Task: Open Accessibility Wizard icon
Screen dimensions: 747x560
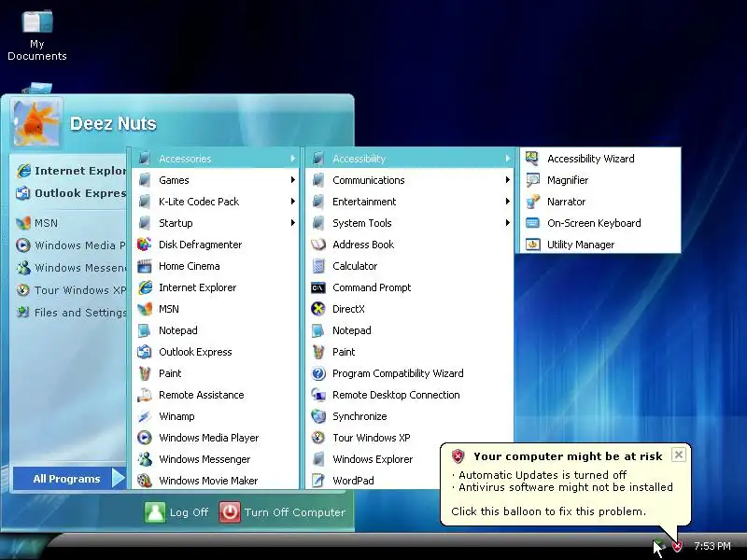Action: 532,159
